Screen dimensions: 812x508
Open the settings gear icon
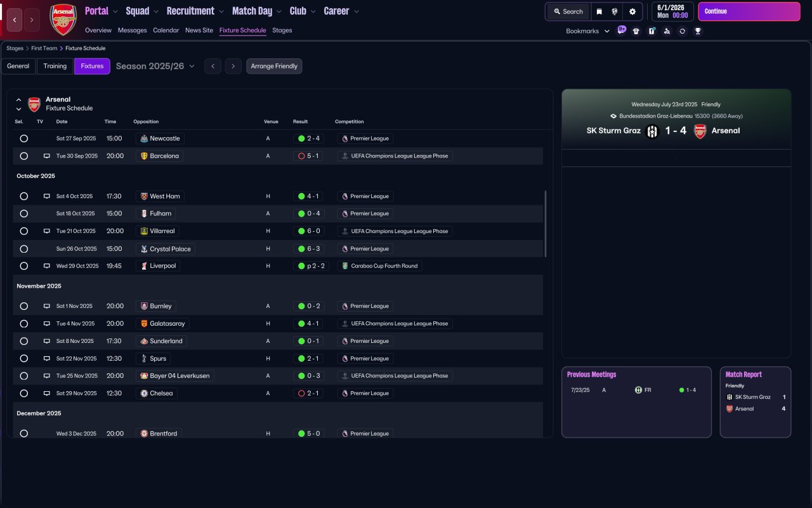632,11
